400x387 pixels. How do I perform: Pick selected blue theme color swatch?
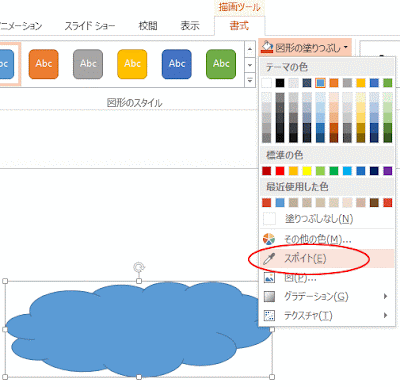click(320, 83)
